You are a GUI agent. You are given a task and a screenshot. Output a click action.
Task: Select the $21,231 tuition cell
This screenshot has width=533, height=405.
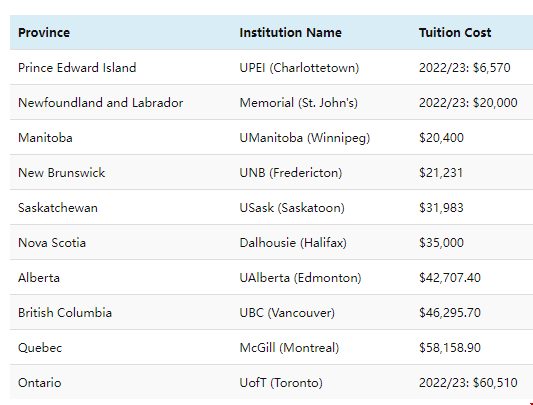point(441,173)
